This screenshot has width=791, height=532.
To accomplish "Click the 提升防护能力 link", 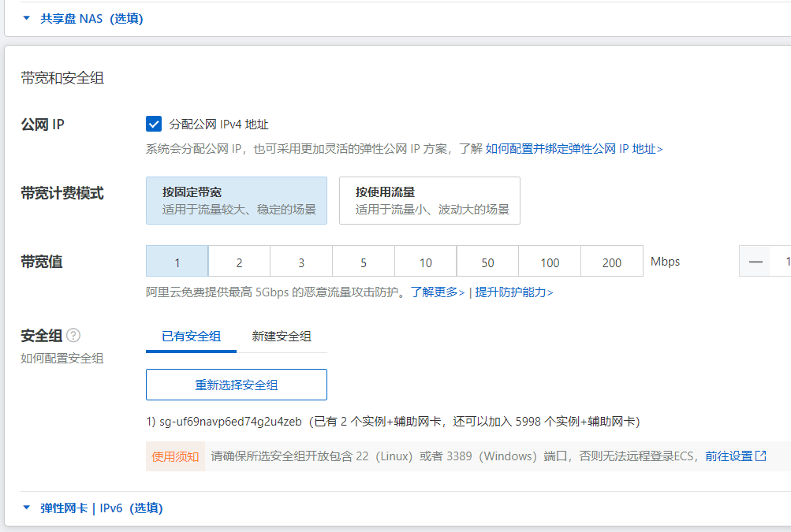I will pyautogui.click(x=513, y=292).
